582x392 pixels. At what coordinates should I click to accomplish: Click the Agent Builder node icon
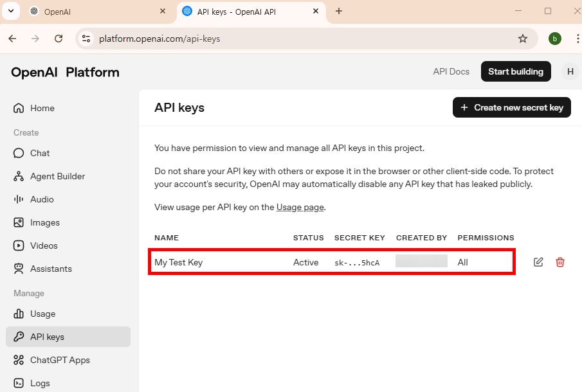point(19,176)
